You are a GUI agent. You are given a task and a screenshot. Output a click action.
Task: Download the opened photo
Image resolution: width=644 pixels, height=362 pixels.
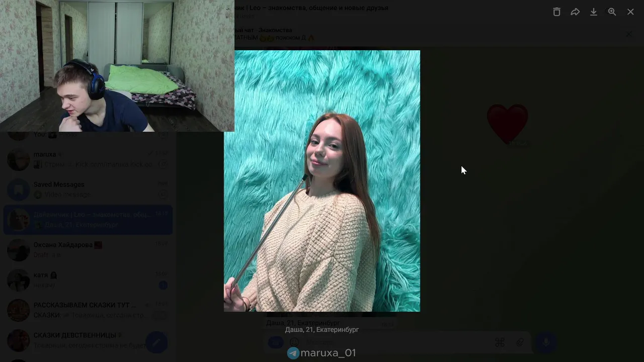point(594,12)
